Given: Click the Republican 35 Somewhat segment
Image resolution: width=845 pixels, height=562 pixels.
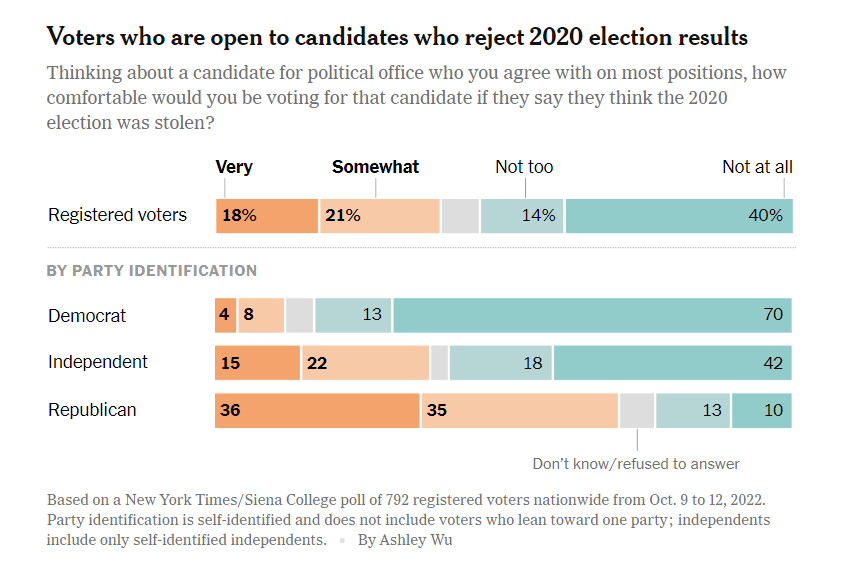Looking at the screenshot, I should [520, 411].
